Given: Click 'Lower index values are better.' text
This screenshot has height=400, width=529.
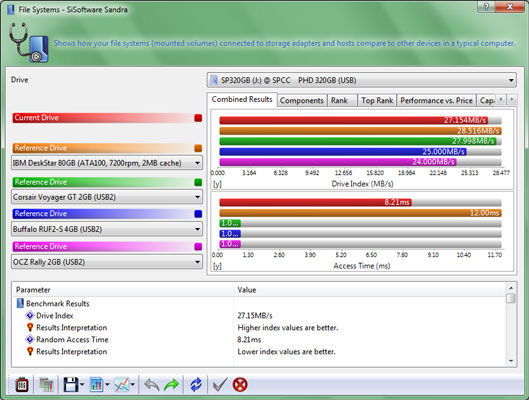Looking at the screenshot, I should (x=286, y=351).
